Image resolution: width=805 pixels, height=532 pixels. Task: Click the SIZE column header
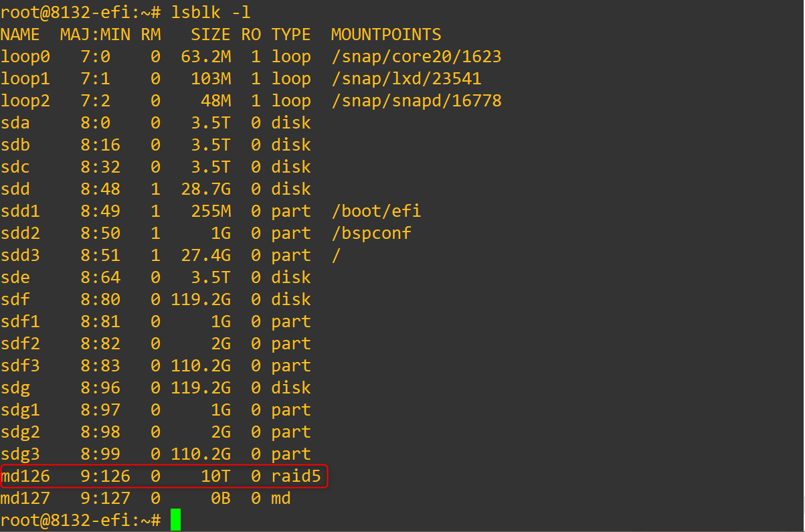pos(211,35)
